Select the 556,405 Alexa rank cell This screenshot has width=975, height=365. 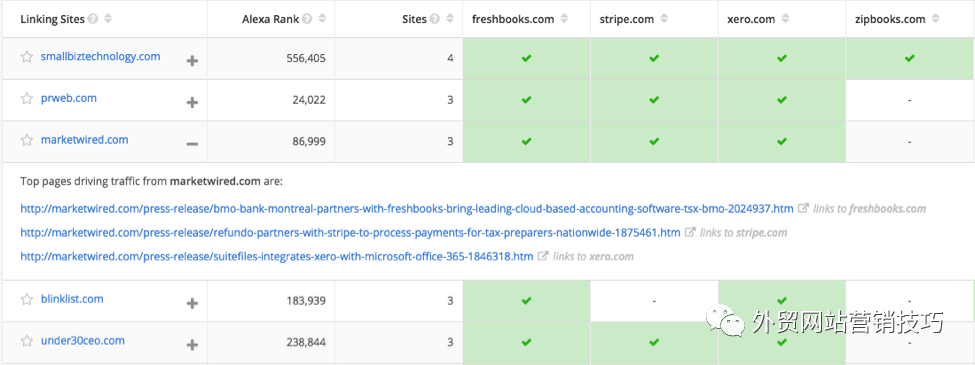click(271, 58)
